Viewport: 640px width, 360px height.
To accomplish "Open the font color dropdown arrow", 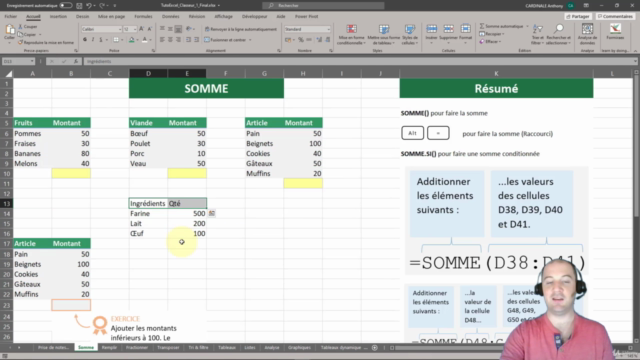I will (x=150, y=40).
